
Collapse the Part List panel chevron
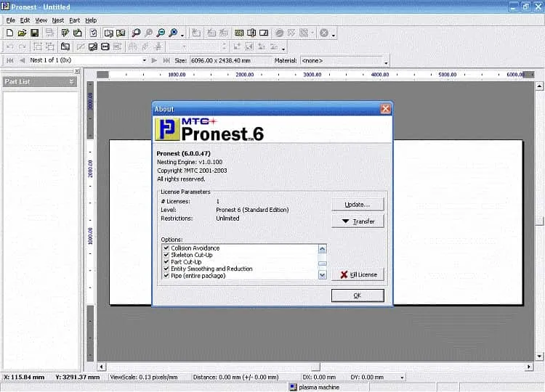coord(71,81)
